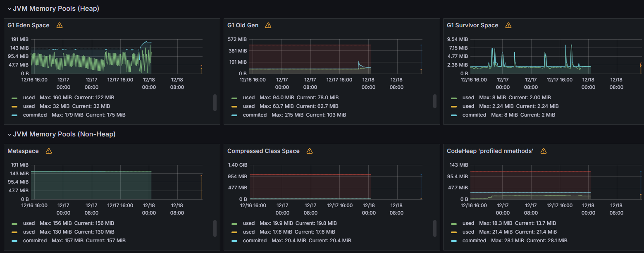Open the CodeHeap 'profiled nmethods' panel title

pos(490,151)
